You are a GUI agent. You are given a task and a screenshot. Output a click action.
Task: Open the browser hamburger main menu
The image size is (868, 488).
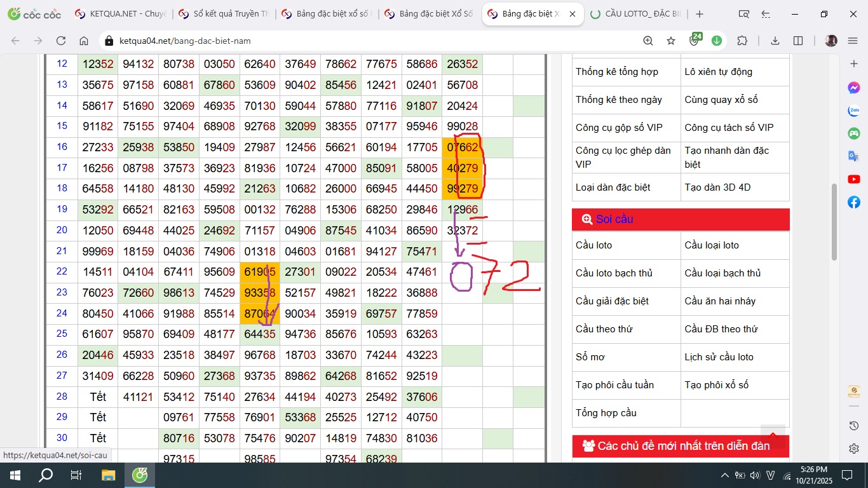tap(853, 41)
